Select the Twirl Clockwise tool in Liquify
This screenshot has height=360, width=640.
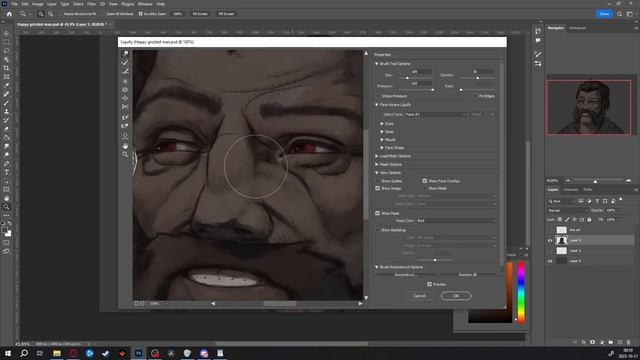tap(125, 81)
